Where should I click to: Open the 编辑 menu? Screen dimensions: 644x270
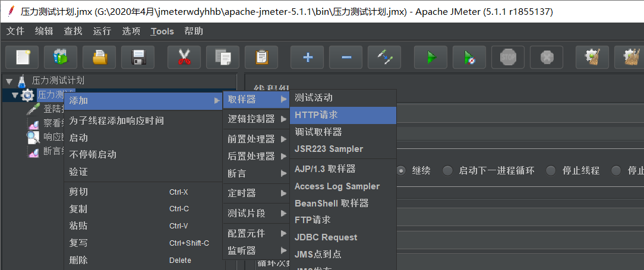coord(44,31)
